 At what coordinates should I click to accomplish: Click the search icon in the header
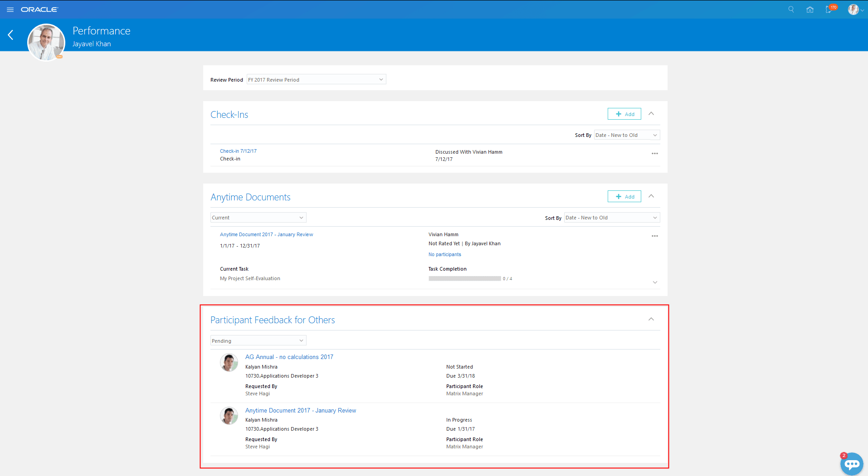pos(790,9)
